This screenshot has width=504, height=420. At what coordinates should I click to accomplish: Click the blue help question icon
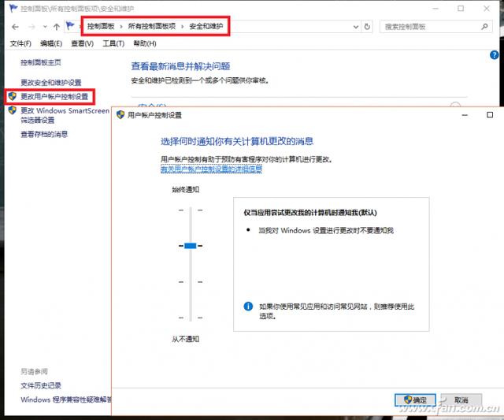[x=494, y=55]
